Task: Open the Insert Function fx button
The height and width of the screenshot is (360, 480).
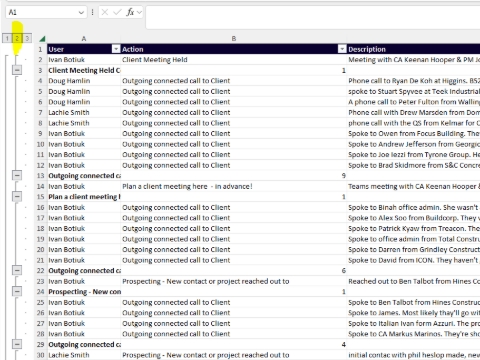Action: click(x=130, y=12)
